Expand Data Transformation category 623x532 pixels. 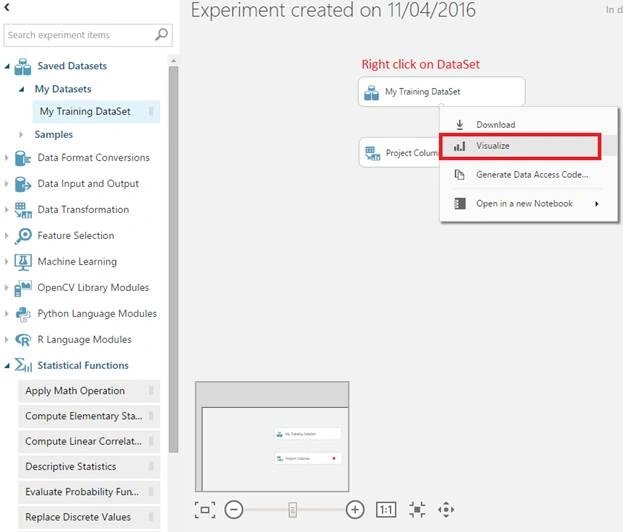click(6, 209)
